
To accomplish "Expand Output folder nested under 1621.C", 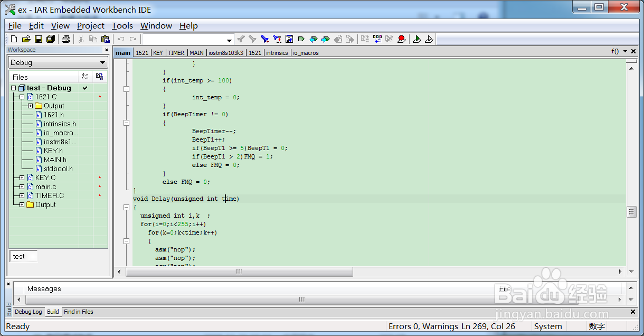I will [x=30, y=106].
